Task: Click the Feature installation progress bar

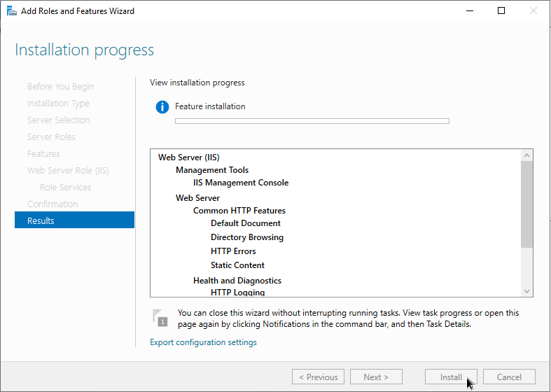Action: click(312, 121)
